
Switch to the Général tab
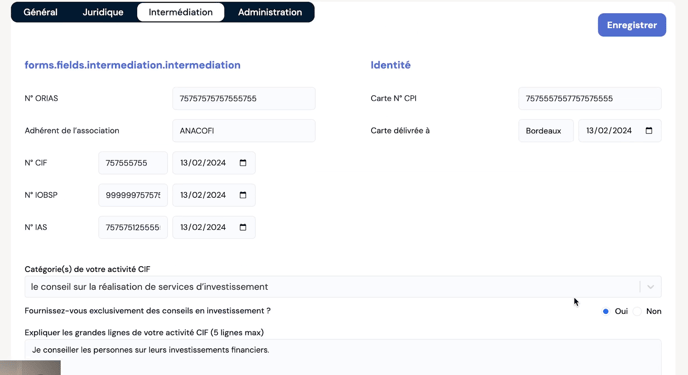coord(40,12)
